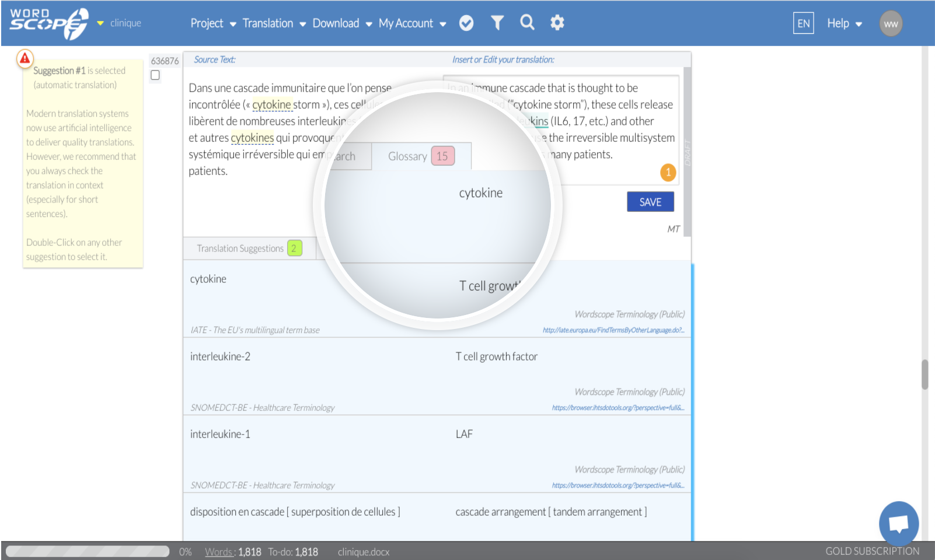Image resolution: width=935 pixels, height=560 pixels.
Task: Switch interface language via EN button
Action: (x=803, y=23)
